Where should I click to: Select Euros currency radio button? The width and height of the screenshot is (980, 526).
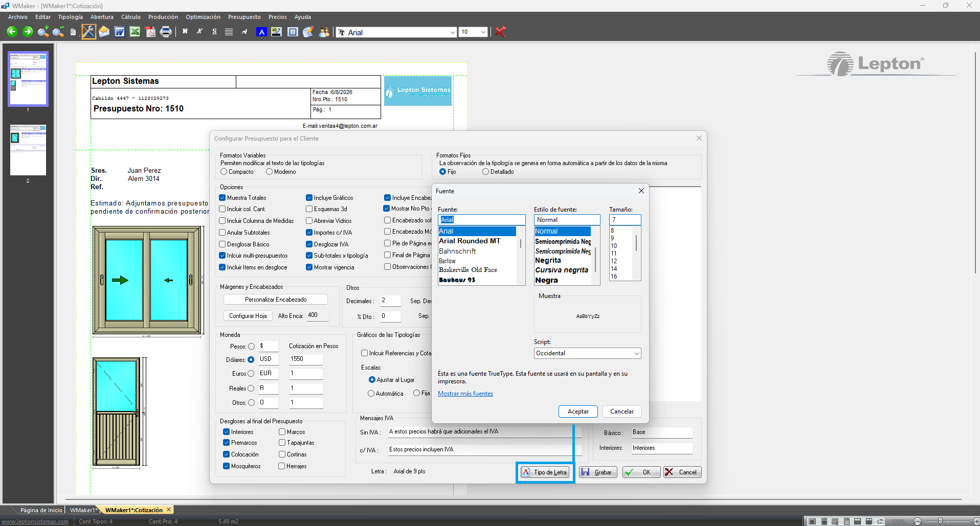(x=251, y=374)
